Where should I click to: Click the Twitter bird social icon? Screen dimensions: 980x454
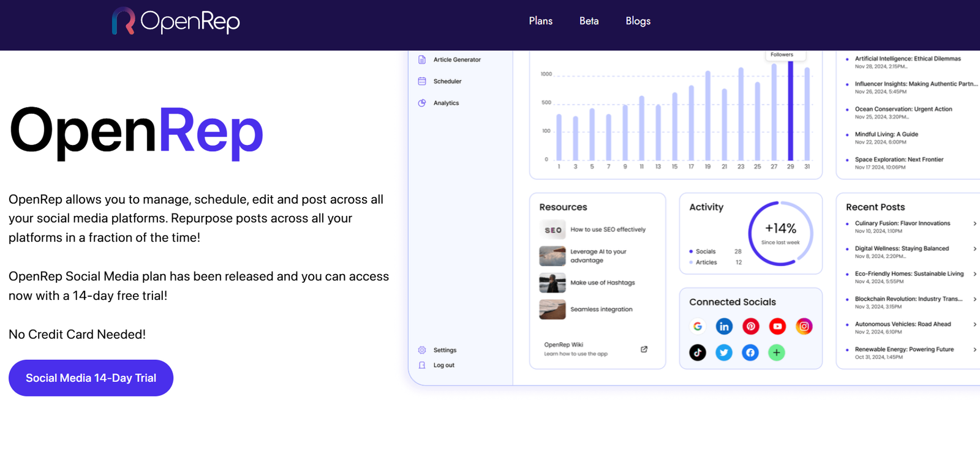[x=724, y=352]
